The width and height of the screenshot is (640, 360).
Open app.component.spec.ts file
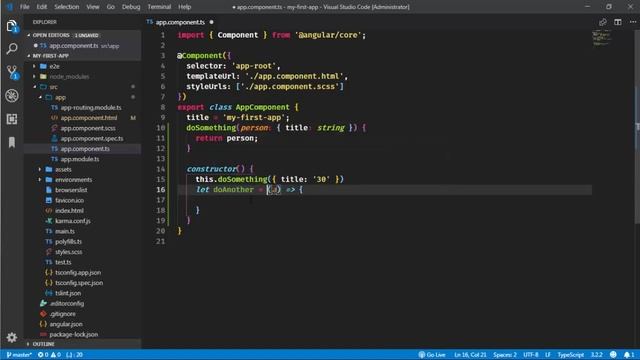[x=92, y=138]
